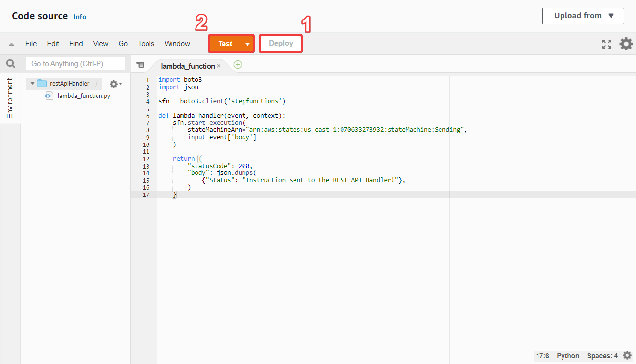Viewport: 636px width, 364px height.
Task: Click line number 17 in the gutter
Action: pyautogui.click(x=146, y=195)
